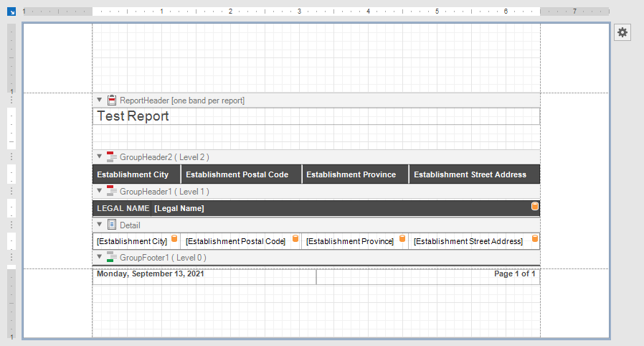644x346 pixels.
Task: Select the Page 1 of 1 label
Action: click(428, 276)
